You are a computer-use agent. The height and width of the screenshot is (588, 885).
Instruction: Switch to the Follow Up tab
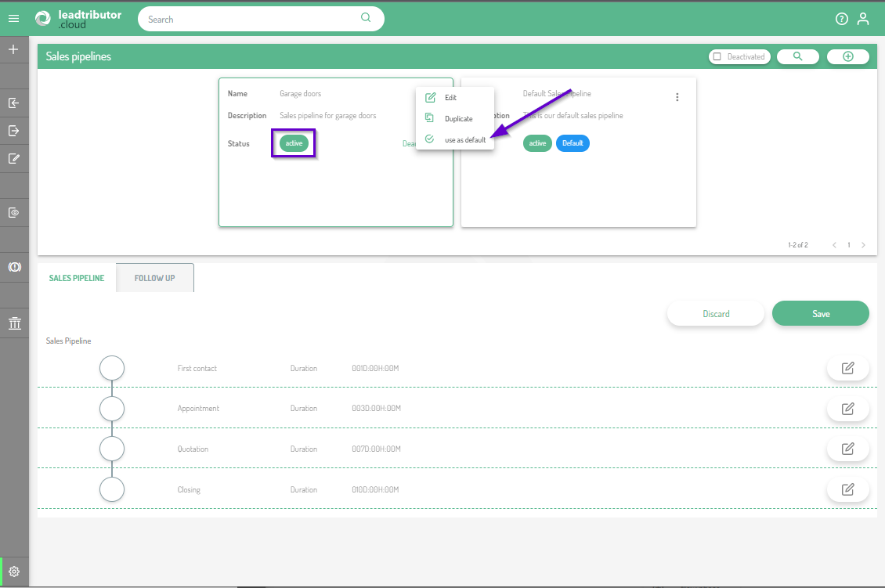pos(154,278)
